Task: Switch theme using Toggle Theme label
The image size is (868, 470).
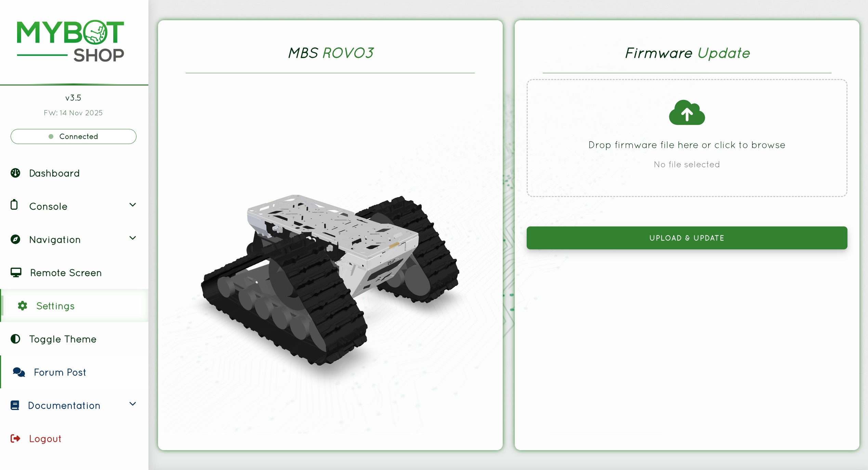Action: point(63,339)
